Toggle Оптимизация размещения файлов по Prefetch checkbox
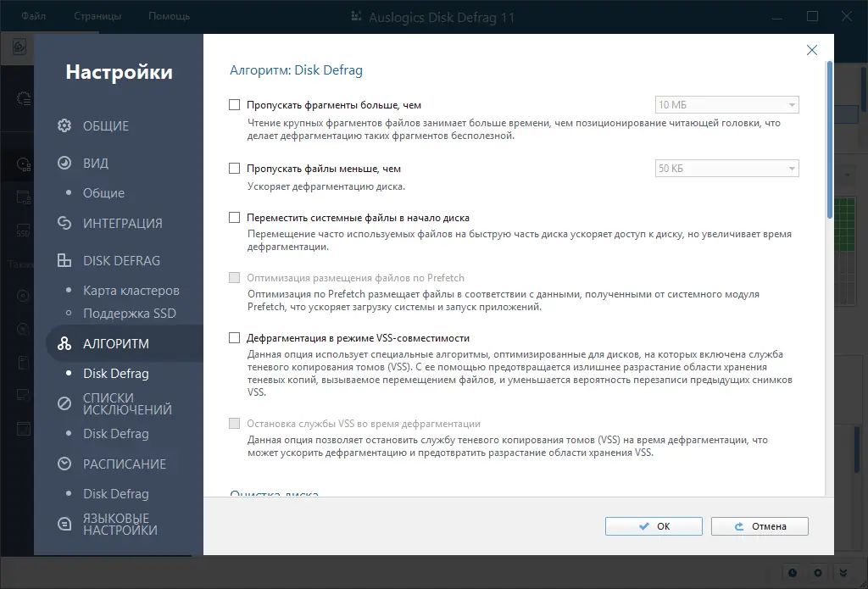This screenshot has height=589, width=868. click(x=234, y=278)
